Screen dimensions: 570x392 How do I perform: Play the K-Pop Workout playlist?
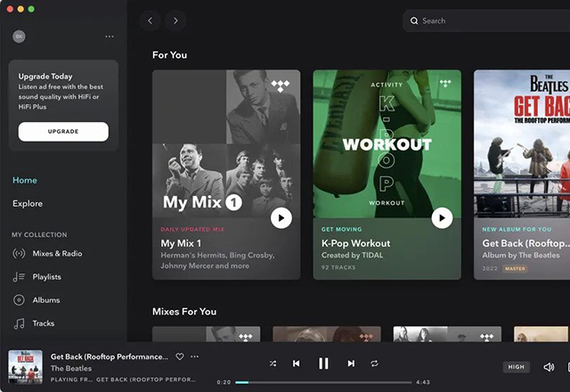[442, 217]
